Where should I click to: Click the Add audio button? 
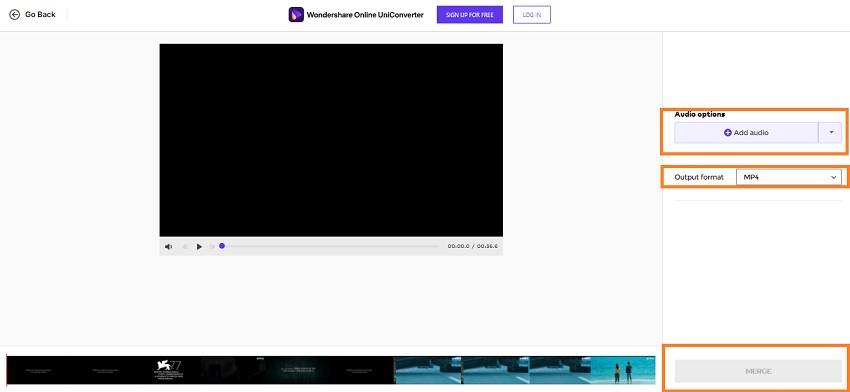746,132
